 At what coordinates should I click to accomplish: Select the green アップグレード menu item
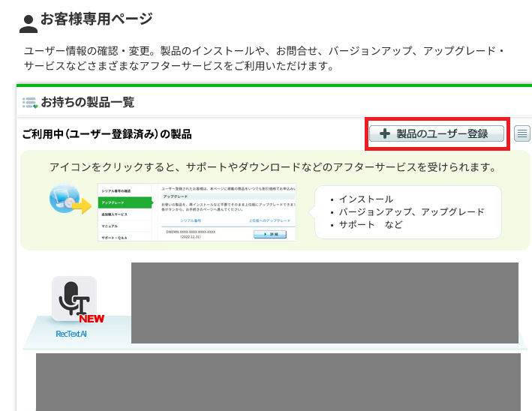pos(124,202)
